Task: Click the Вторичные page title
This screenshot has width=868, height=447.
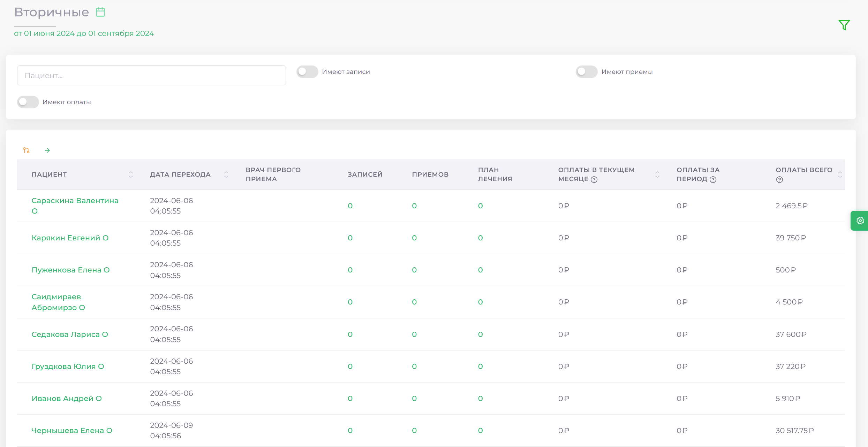Action: click(52, 12)
